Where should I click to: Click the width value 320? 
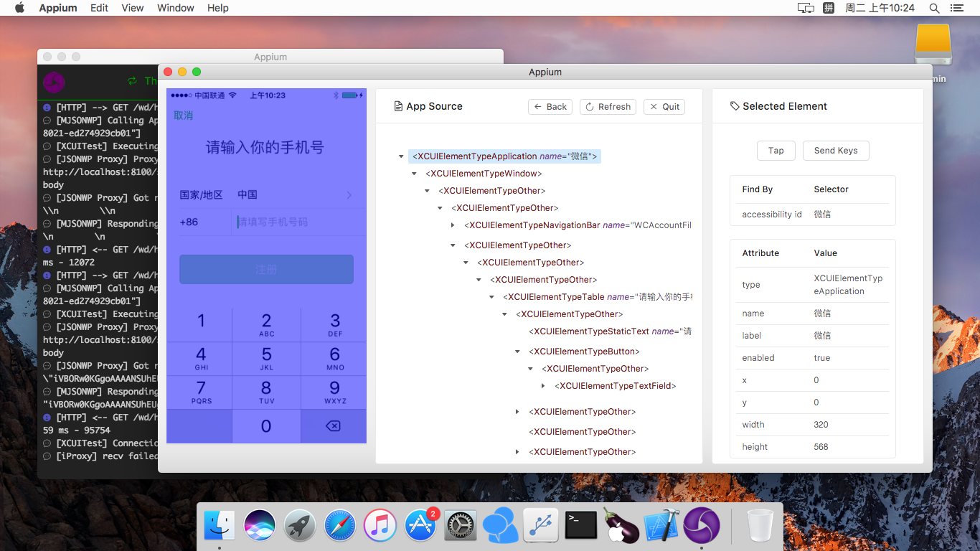[x=821, y=425]
